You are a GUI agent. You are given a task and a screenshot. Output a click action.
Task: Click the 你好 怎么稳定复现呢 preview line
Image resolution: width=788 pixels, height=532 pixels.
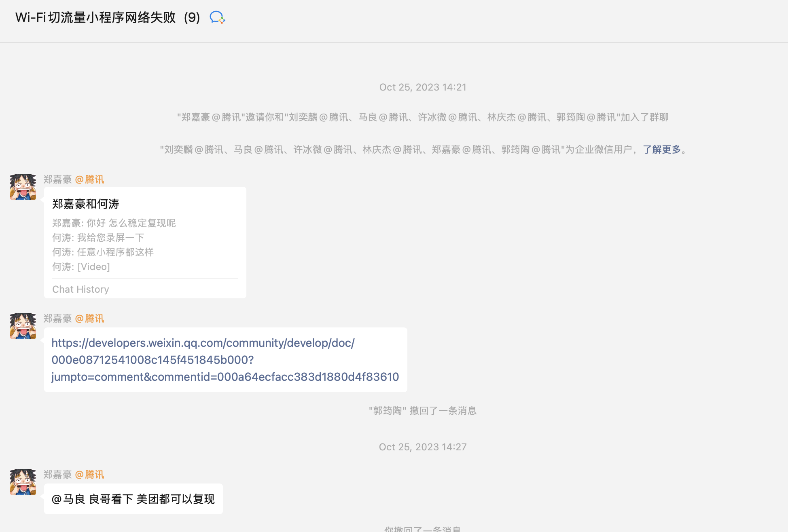pyautogui.click(x=114, y=223)
